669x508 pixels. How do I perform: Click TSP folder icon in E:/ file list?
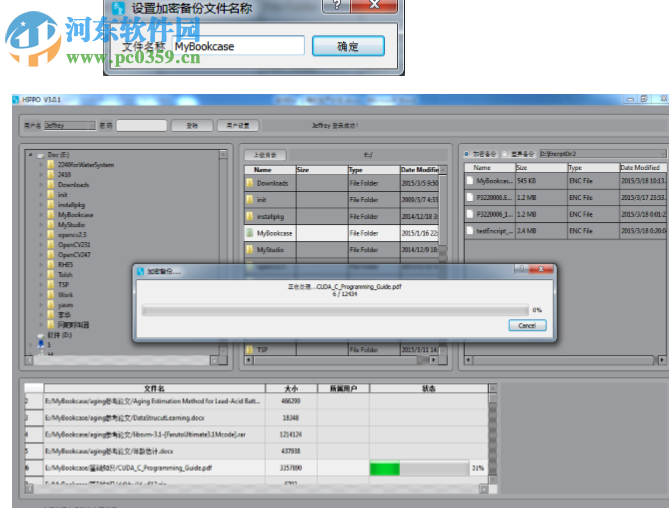[x=250, y=350]
